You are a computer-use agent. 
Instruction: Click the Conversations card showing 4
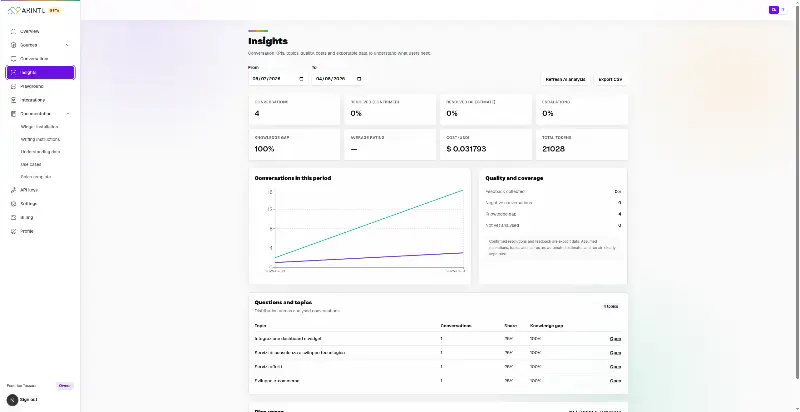294,109
